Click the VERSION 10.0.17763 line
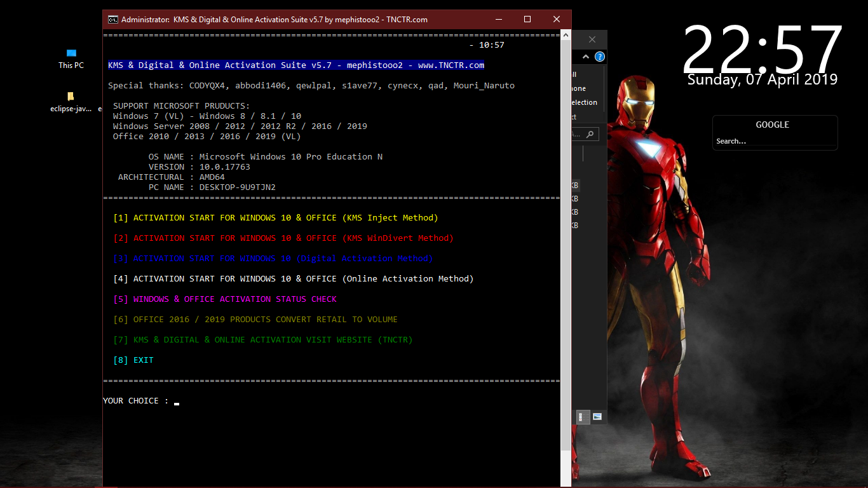Viewport: 868px width, 488px height. (x=200, y=167)
